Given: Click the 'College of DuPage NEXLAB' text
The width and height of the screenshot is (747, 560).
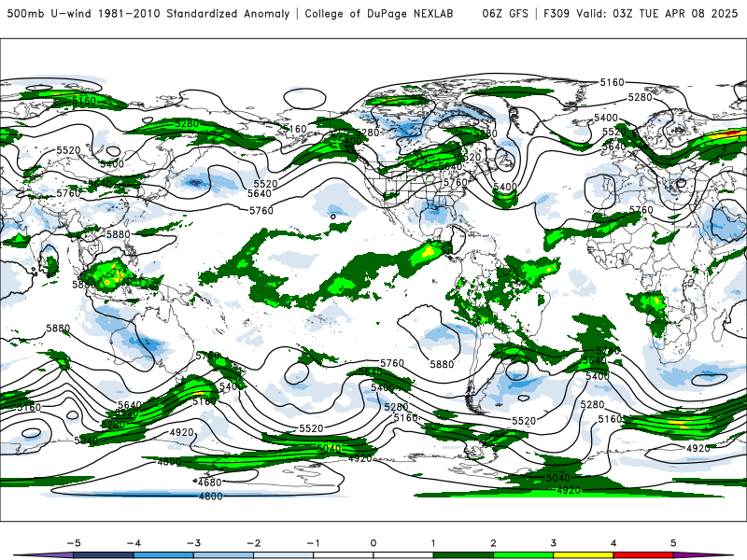Looking at the screenshot, I should (379, 13).
